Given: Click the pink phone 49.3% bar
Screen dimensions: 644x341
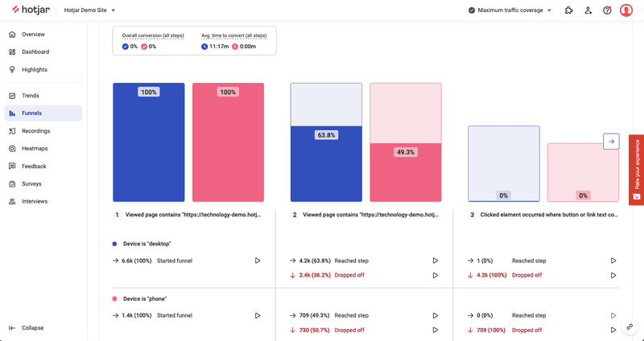Looking at the screenshot, I should 406,173.
